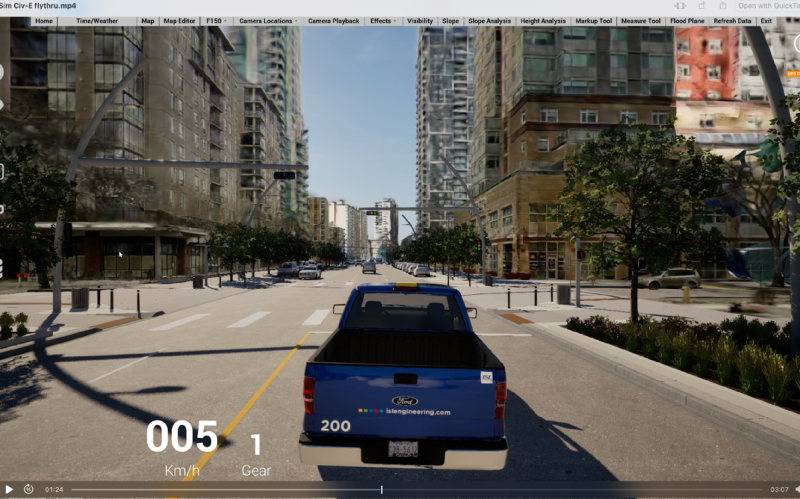Screen dimensions: 800x499
Task: Select the Measure Tool
Action: [x=641, y=21]
